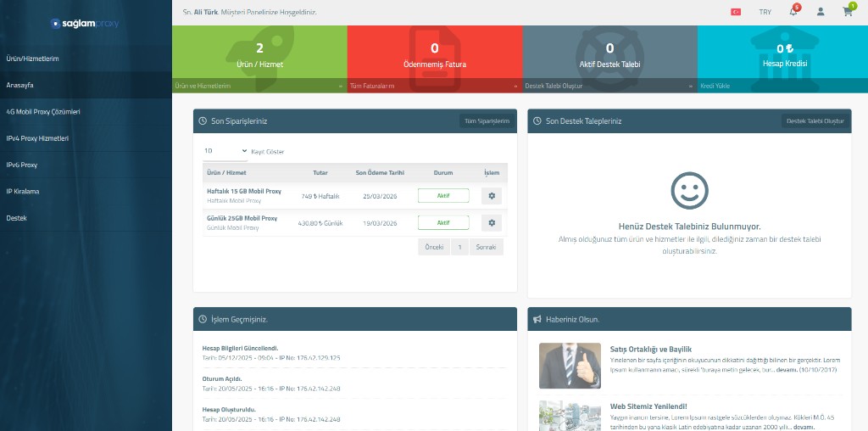The image size is (868, 431).
Task: Open the TRY currency selector
Action: (765, 12)
